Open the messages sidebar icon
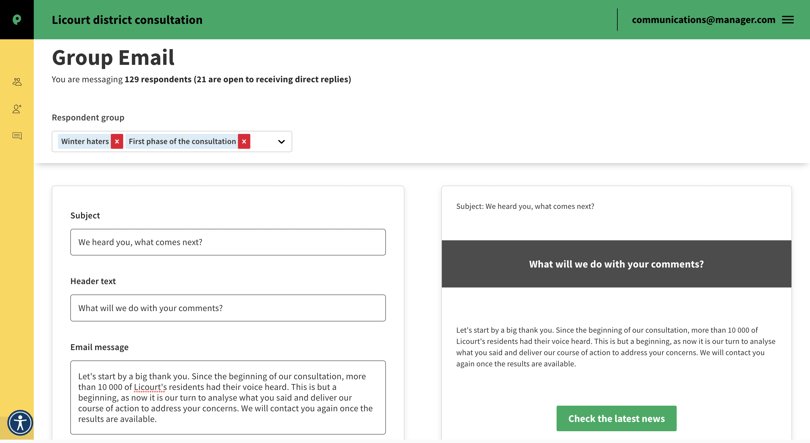The height and width of the screenshot is (443, 810). click(x=17, y=136)
